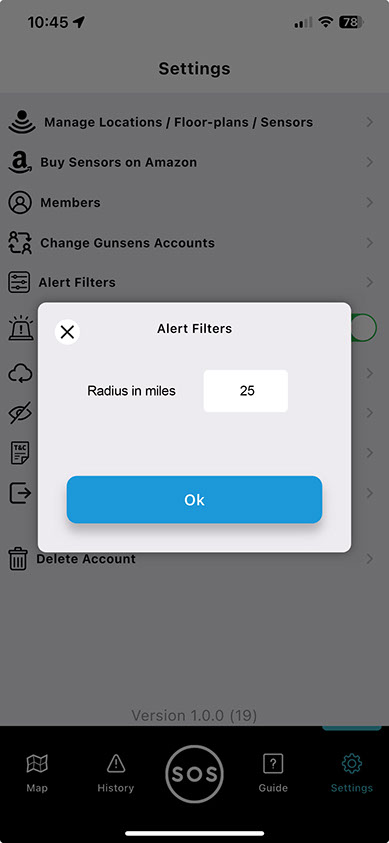Open the Guide tab
Image resolution: width=389 pixels, height=843 pixels.
tap(273, 773)
